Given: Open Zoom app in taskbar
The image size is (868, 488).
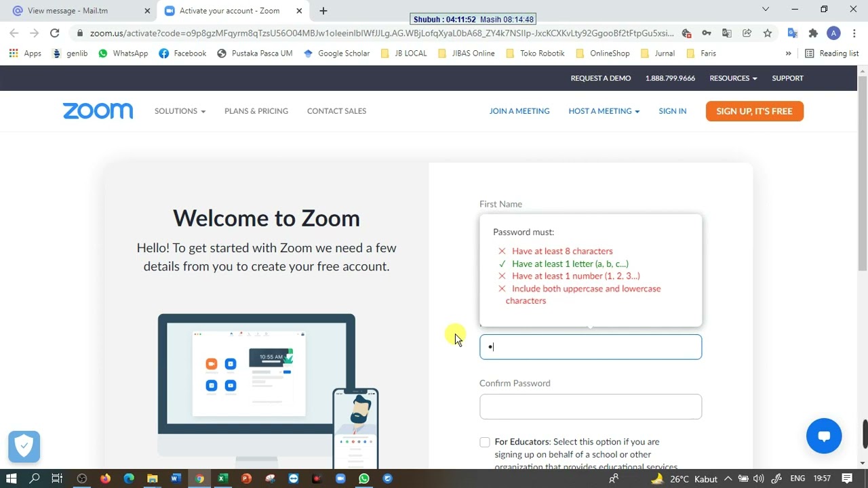Looking at the screenshot, I should point(340,479).
